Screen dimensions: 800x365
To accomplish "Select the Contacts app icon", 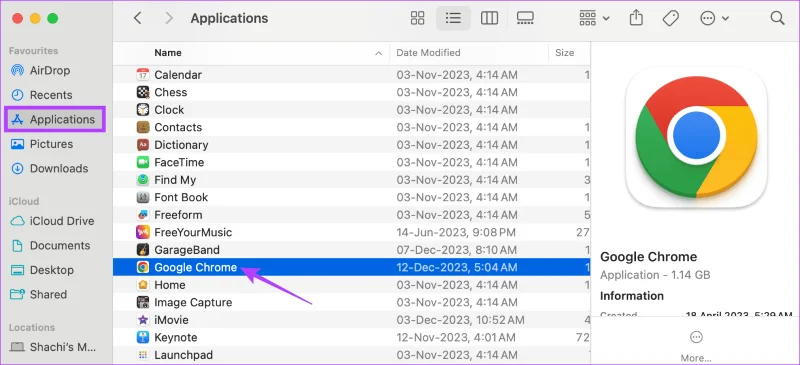I will coord(143,127).
